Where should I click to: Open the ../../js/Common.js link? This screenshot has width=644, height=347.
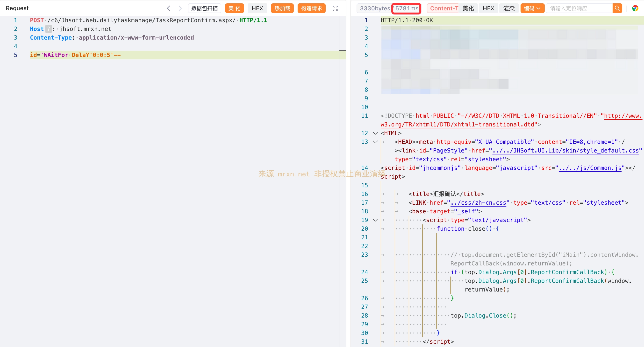coord(590,168)
